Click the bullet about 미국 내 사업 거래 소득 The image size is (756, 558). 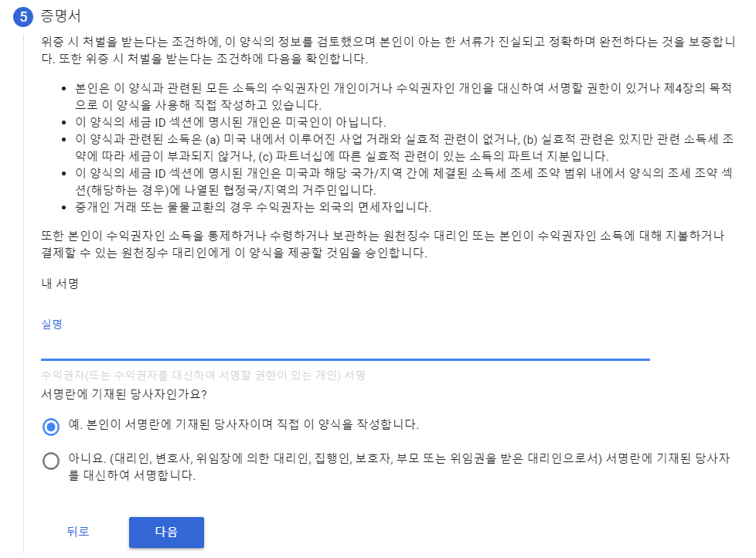pyautogui.click(x=404, y=148)
